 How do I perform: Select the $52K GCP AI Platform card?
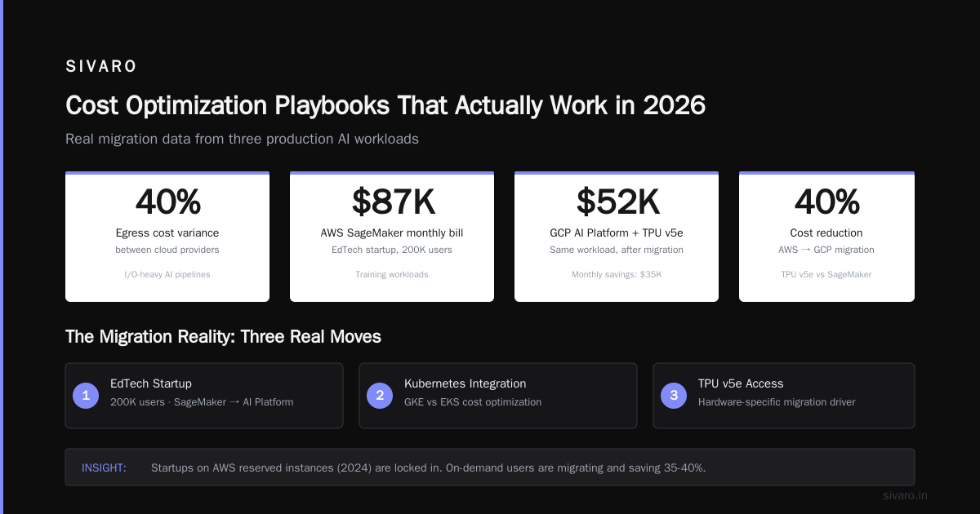coord(617,237)
